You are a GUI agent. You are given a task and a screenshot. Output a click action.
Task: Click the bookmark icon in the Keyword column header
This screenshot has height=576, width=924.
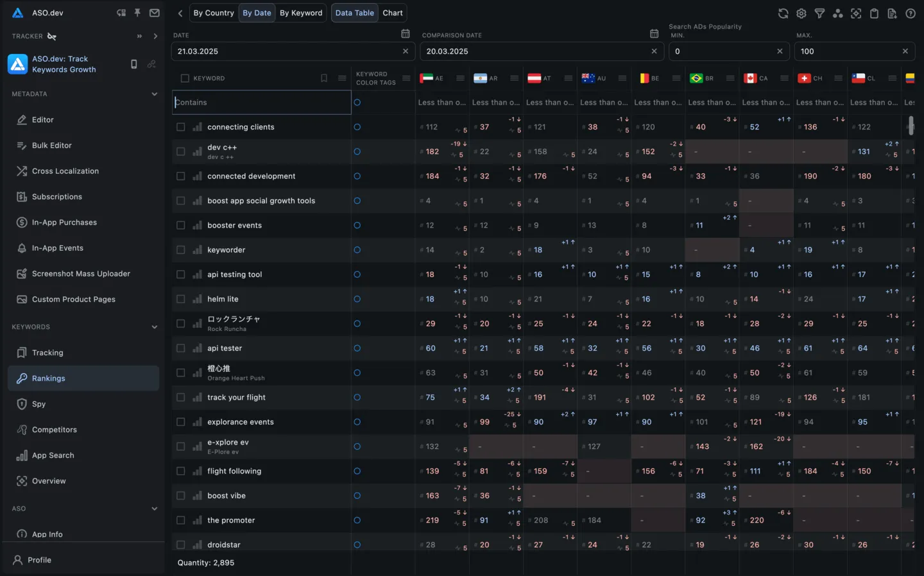pos(324,78)
